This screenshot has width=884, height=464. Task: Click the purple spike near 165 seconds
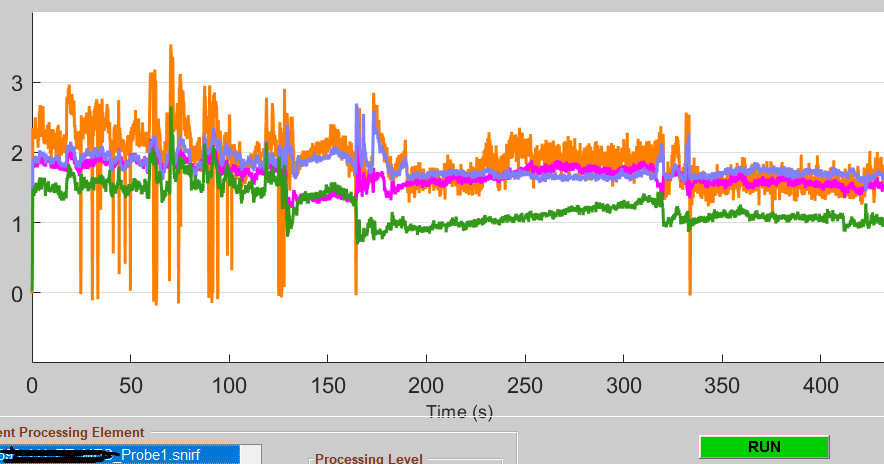tap(357, 108)
